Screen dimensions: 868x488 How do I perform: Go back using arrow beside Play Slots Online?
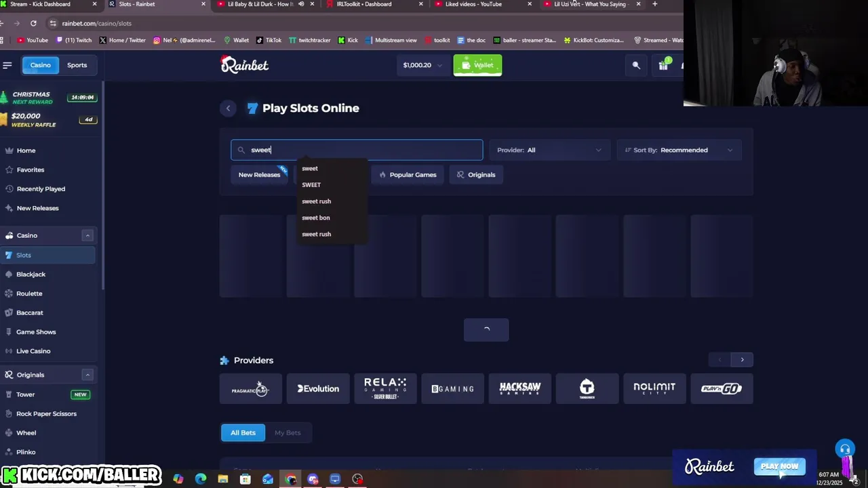[x=228, y=108]
